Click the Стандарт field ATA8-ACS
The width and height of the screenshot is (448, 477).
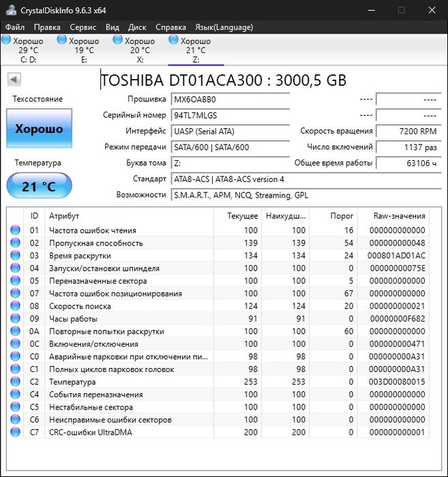(x=306, y=179)
